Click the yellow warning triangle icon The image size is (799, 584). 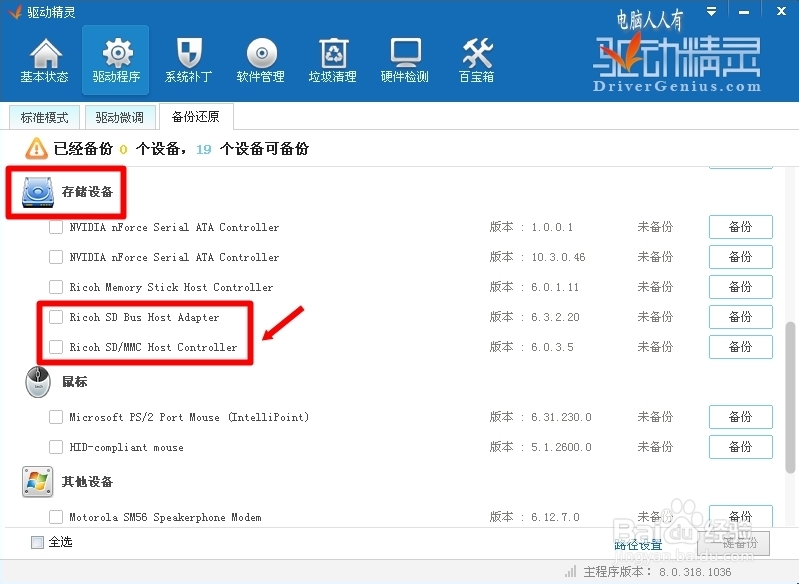click(x=36, y=148)
